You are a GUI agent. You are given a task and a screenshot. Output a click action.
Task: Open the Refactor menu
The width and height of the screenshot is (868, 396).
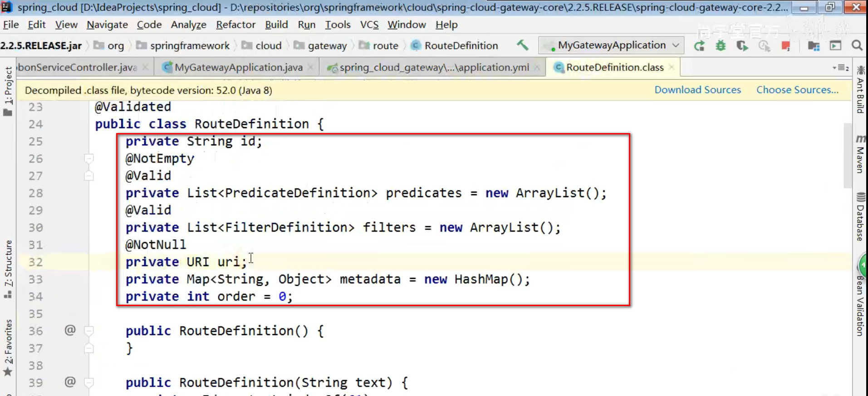coord(235,25)
